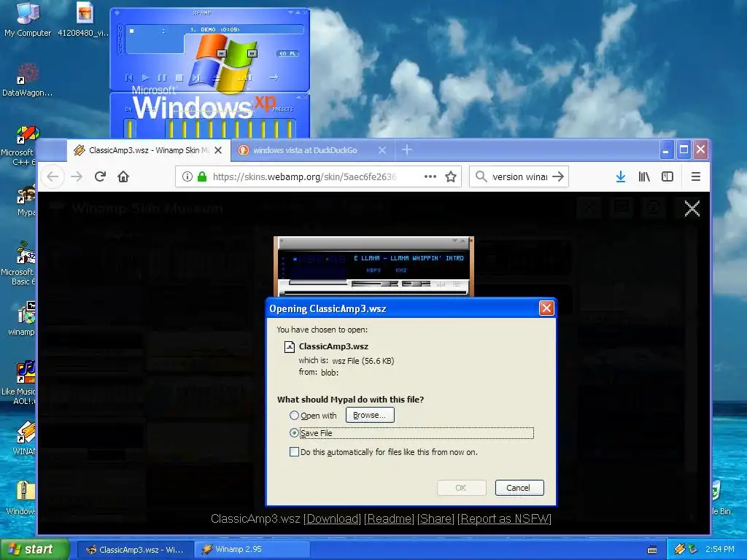The image size is (747, 560).
Task: Bookmark this page with the star
Action: coord(451,176)
